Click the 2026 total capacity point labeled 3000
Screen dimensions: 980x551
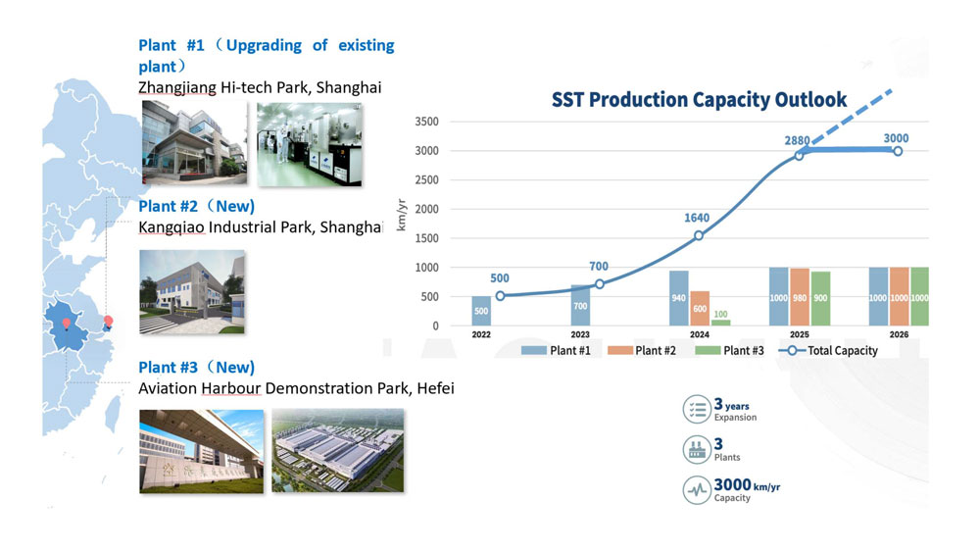[x=898, y=151]
